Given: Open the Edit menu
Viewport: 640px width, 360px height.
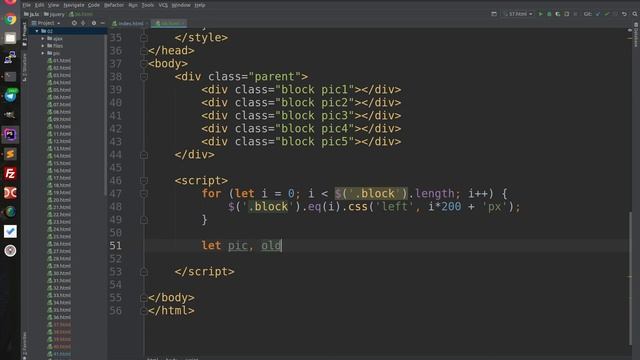Looking at the screenshot, I should (39, 5).
